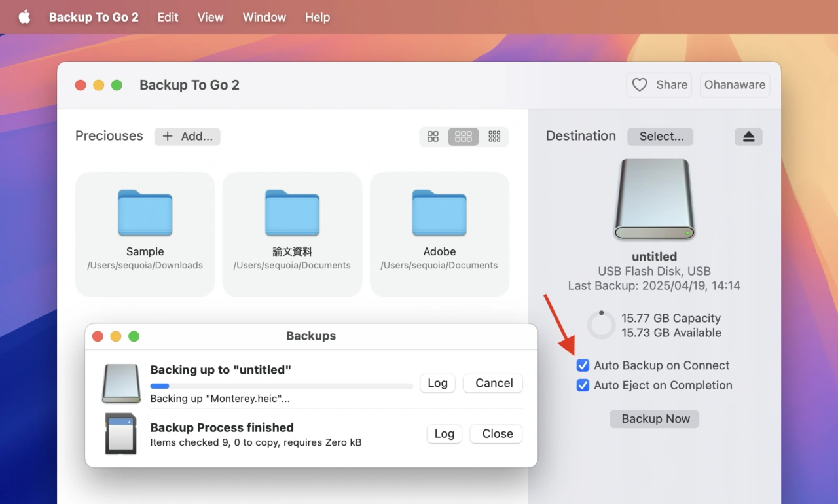This screenshot has height=504, width=838.
Task: Click the SD card icon in Backups
Action: point(121,433)
